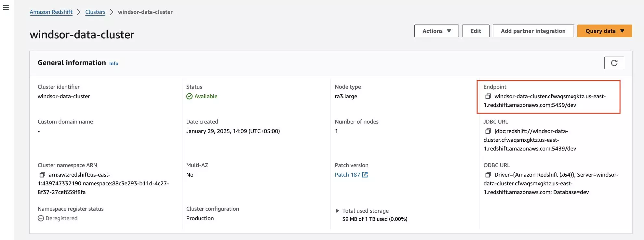Image resolution: width=644 pixels, height=240 pixels.
Task: Click the green Available status check icon
Action: coord(189,96)
